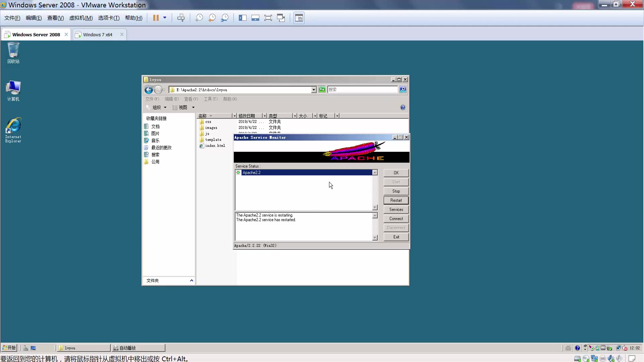
Task: Click the Apache monitor tray icon
Action: 591,348
